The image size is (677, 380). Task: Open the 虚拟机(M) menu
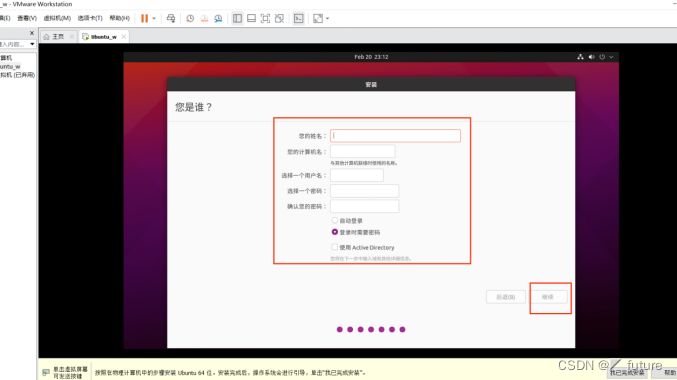(57, 18)
